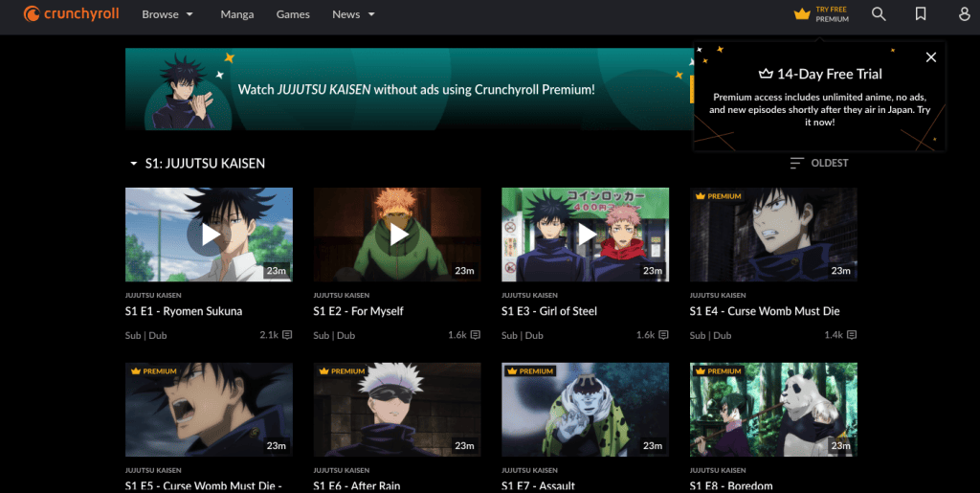Open the watchlist bookmark icon

click(921, 13)
